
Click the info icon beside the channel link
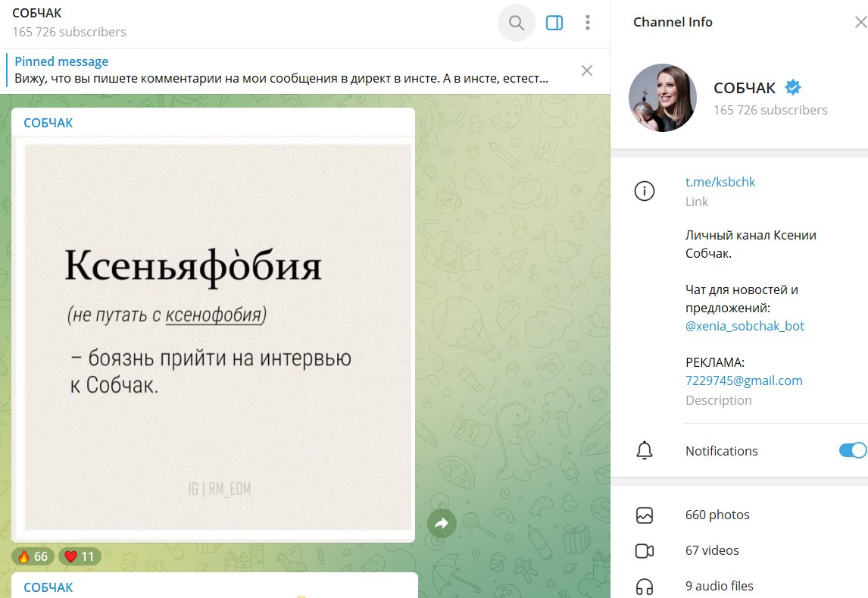(x=645, y=191)
